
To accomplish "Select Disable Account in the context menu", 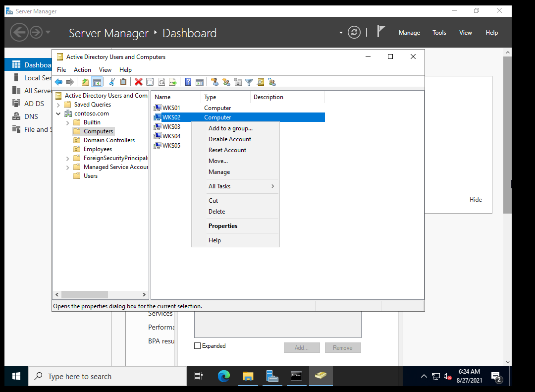I will tap(235, 139).
